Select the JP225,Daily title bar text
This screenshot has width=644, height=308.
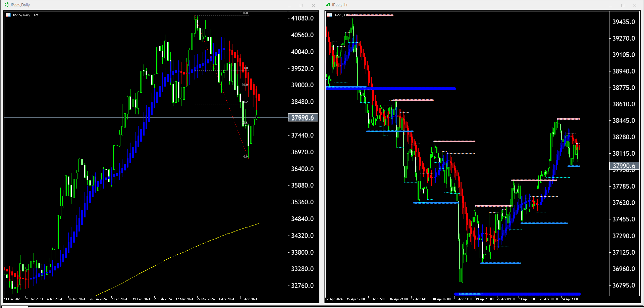(x=20, y=5)
